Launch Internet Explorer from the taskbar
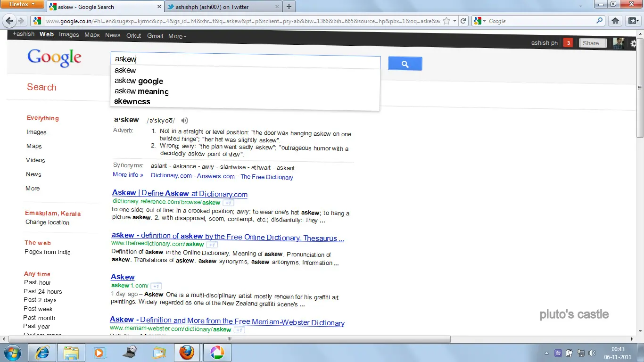Viewport: 644px width, 362px height. click(42, 353)
